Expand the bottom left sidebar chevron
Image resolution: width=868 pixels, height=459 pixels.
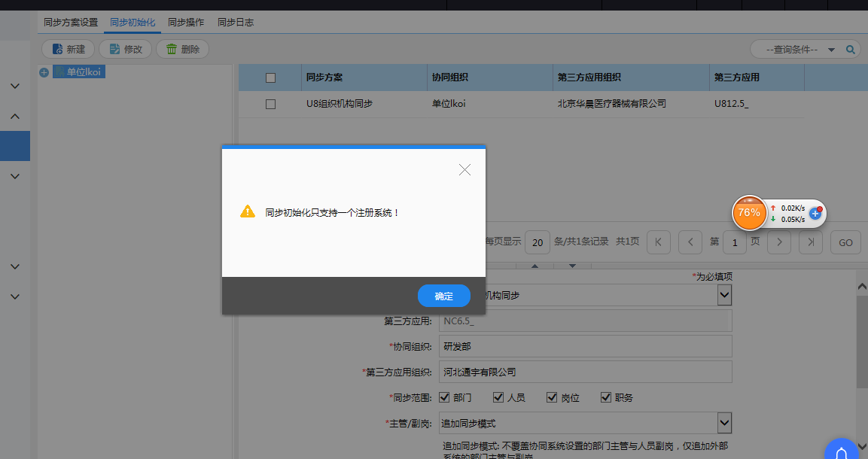(15, 296)
